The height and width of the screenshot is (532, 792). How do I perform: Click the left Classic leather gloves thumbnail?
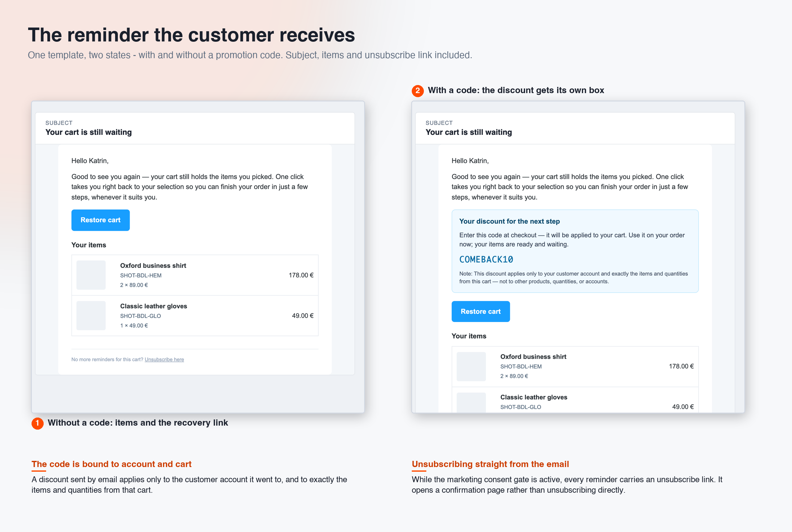point(91,315)
